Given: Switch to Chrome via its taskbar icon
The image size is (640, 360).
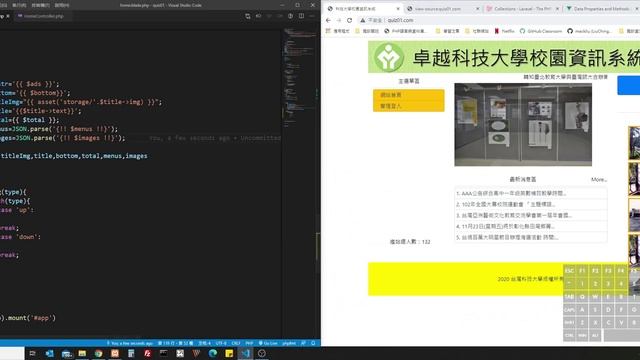Looking at the screenshot, I should click(98, 353).
